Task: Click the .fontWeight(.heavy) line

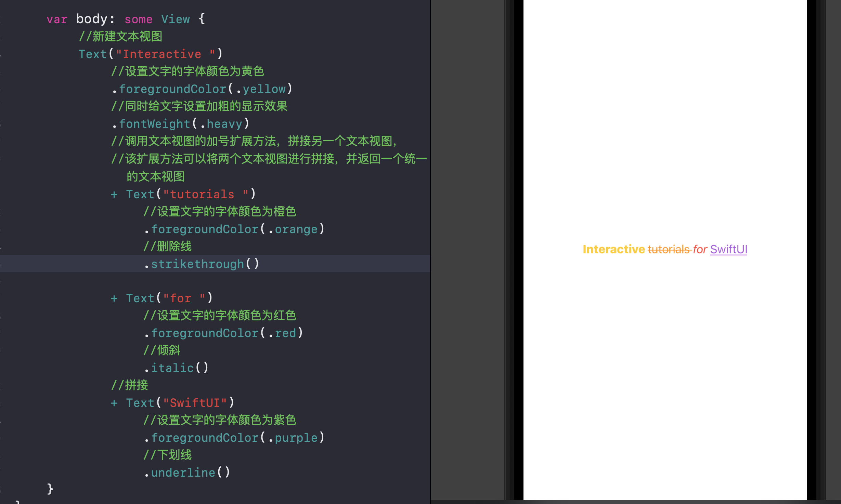Action: (x=180, y=124)
